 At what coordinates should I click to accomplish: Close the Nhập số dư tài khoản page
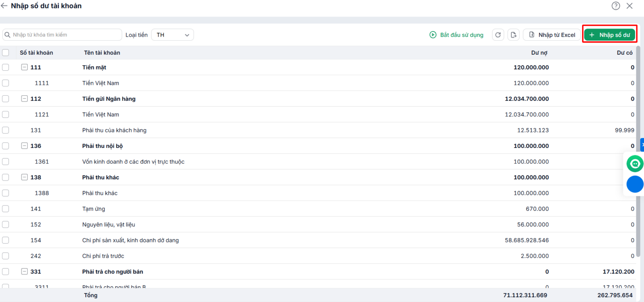630,6
